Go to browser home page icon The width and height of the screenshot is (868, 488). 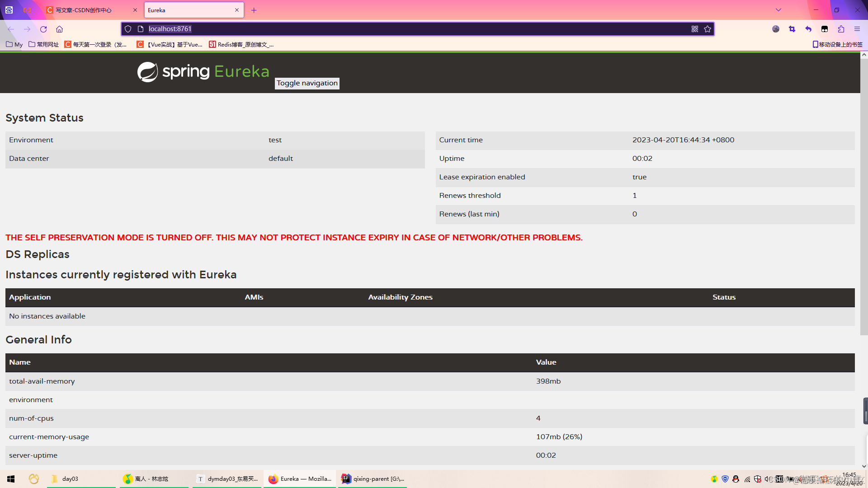[x=59, y=29]
